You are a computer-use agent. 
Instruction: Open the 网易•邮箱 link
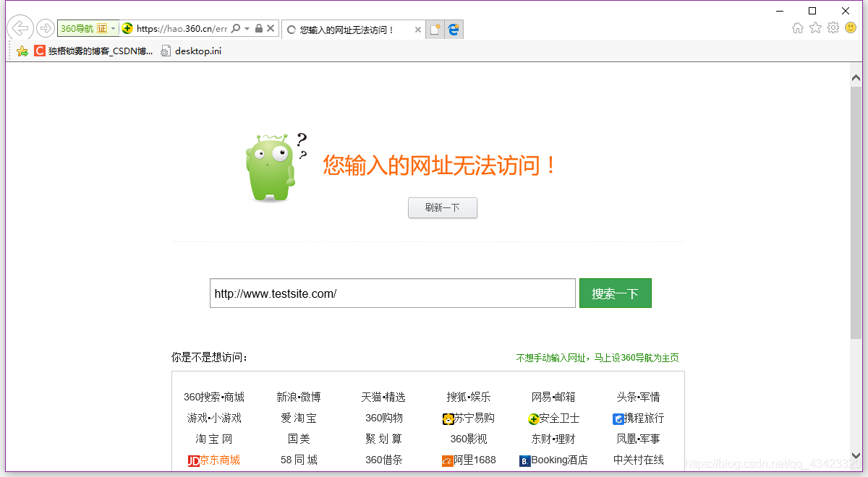tap(553, 397)
